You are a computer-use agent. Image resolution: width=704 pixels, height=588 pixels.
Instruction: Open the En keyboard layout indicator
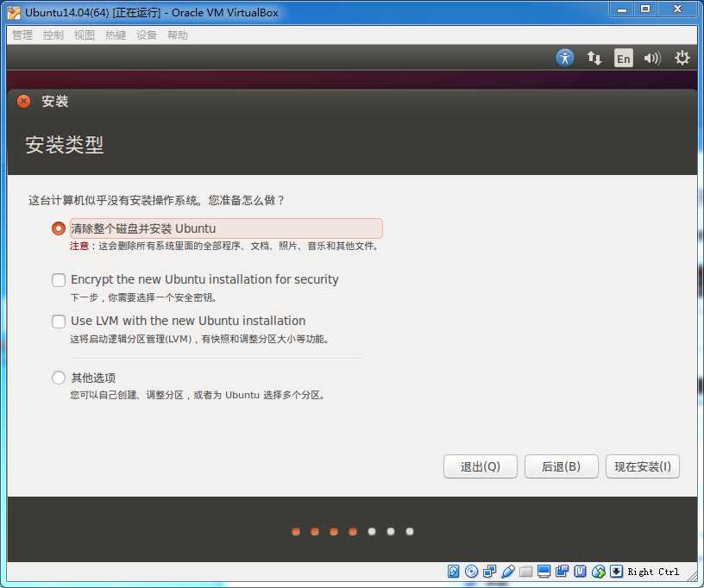[623, 59]
